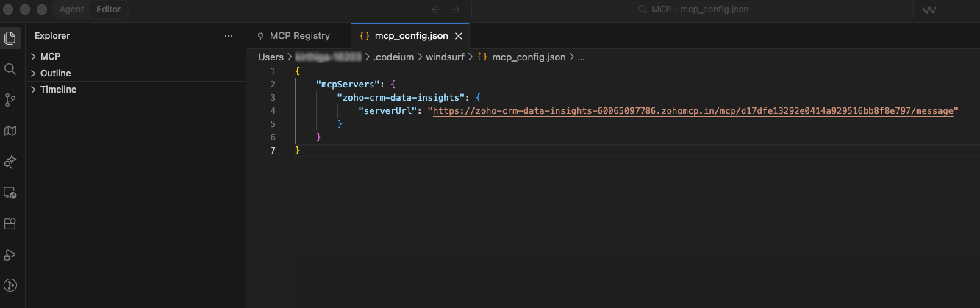Viewport: 980px width, 308px height.
Task: Click line number 1 in the gutter
Action: [x=273, y=71]
